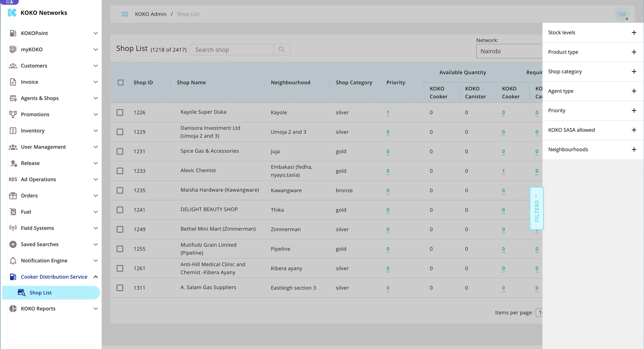Click the Customers people icon

tap(13, 66)
